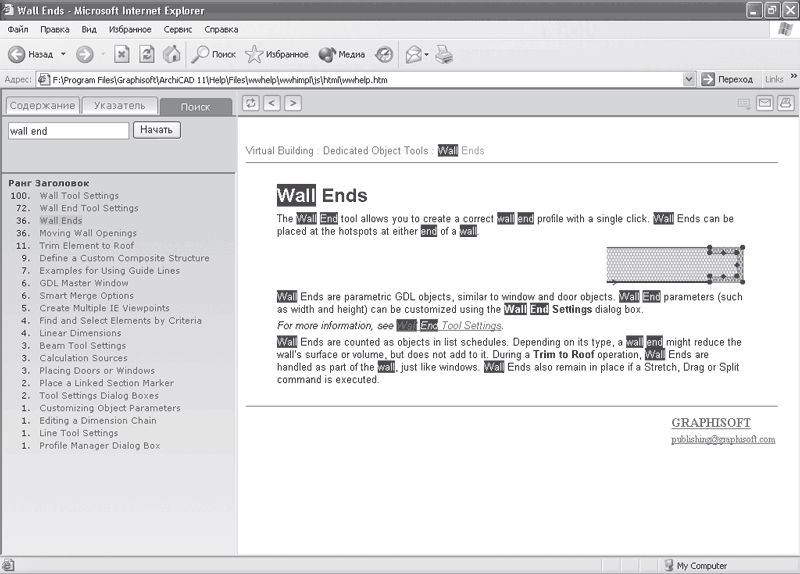The height and width of the screenshot is (574, 800).
Task: Click the help Previous topic arrow
Action: [x=271, y=102]
